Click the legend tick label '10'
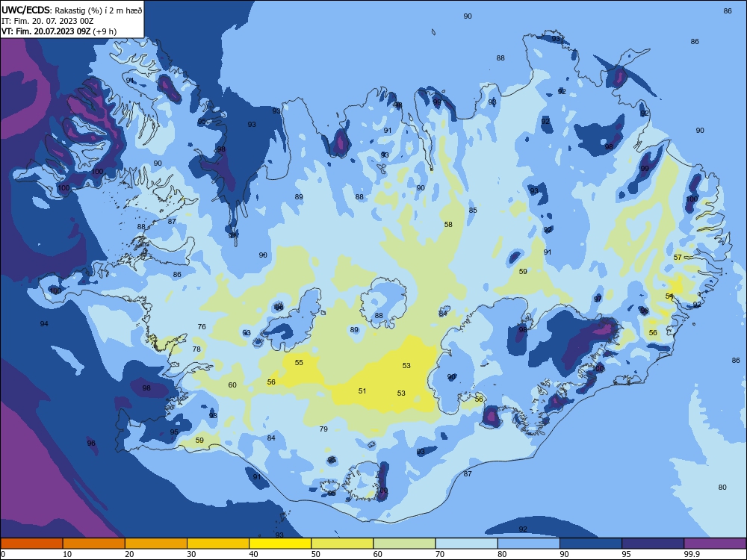The image size is (747, 560). pyautogui.click(x=67, y=554)
